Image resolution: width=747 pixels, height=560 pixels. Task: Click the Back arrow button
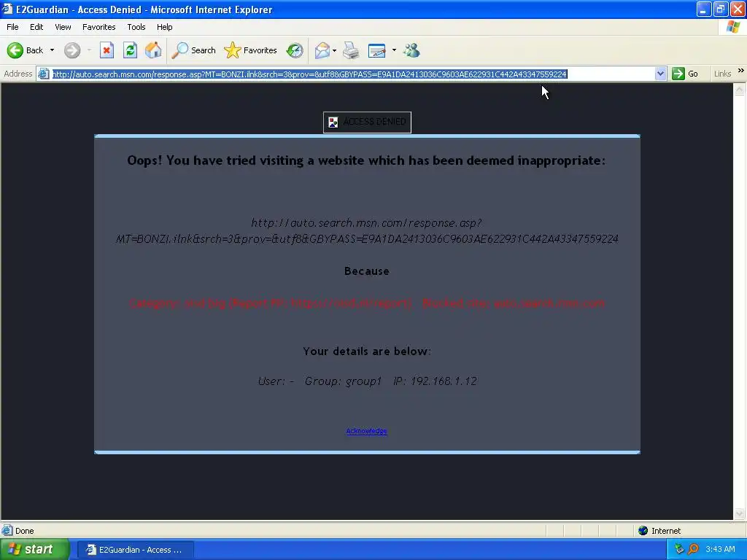[25, 50]
